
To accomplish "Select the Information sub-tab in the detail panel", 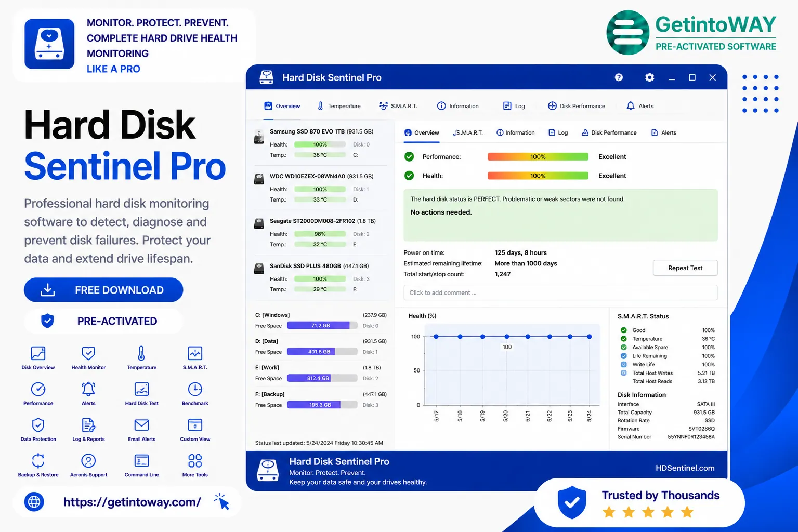I will pyautogui.click(x=516, y=133).
